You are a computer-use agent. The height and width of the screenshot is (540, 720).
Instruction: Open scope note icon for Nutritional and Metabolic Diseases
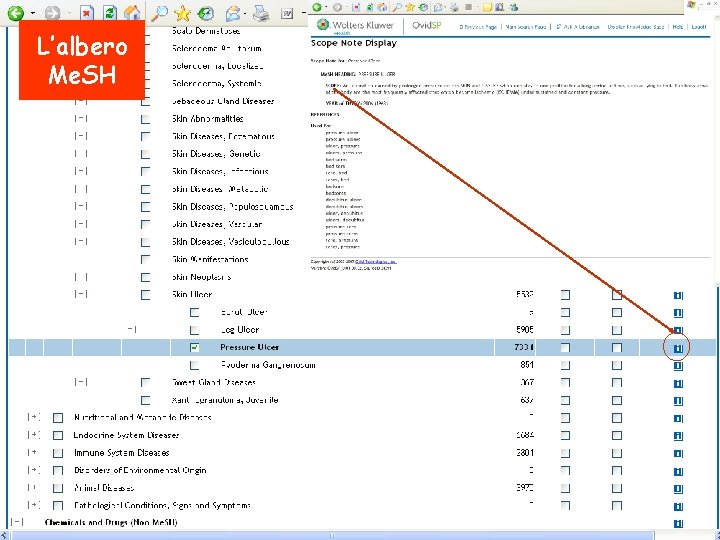point(678,418)
